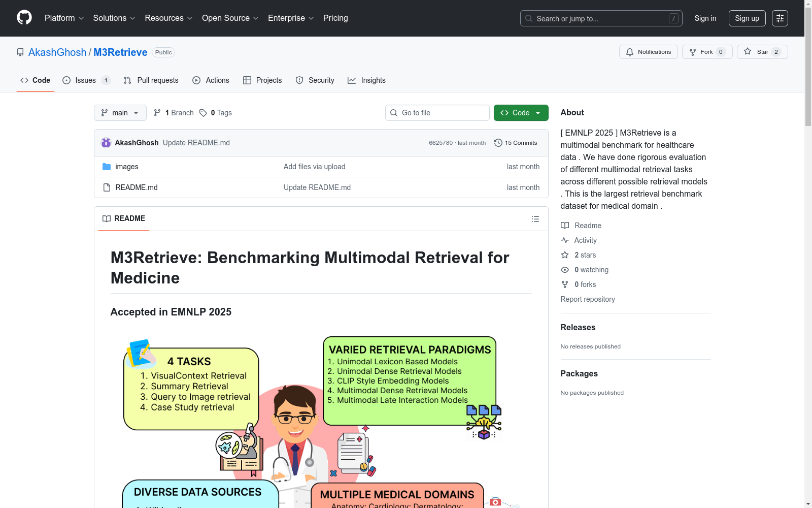The height and width of the screenshot is (508, 812).
Task: Click AkashGhosh's avatar in commit row
Action: click(x=106, y=143)
